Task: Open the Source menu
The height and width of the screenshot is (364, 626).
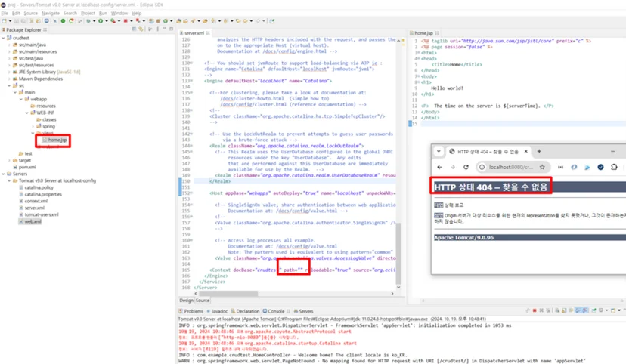Action: (30, 13)
